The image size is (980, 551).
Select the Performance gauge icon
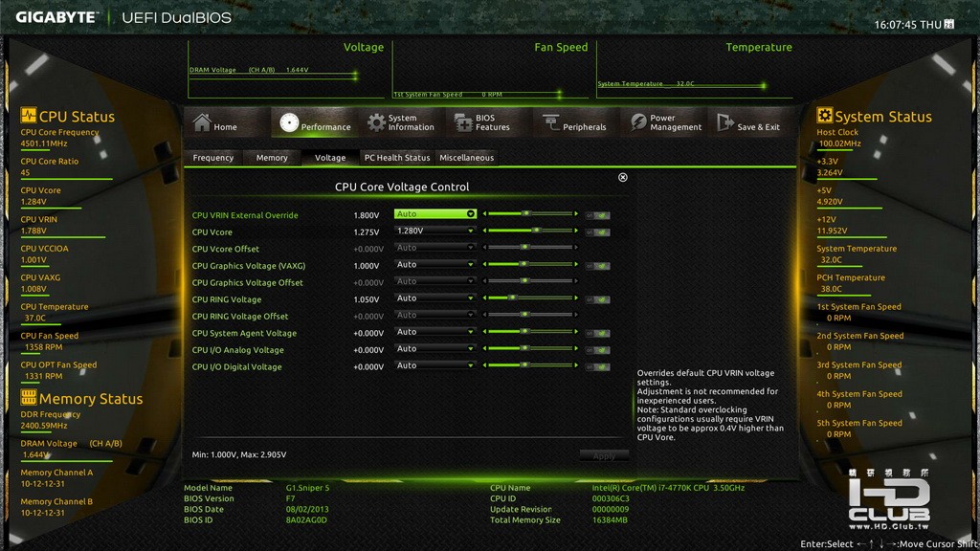[289, 122]
